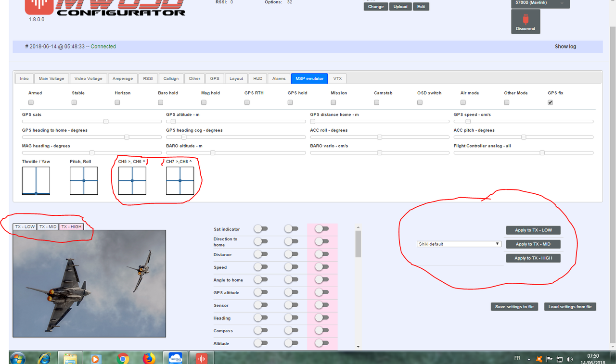The height and width of the screenshot is (364, 616).
Task: Switch to the Intro tab
Action: coord(24,78)
